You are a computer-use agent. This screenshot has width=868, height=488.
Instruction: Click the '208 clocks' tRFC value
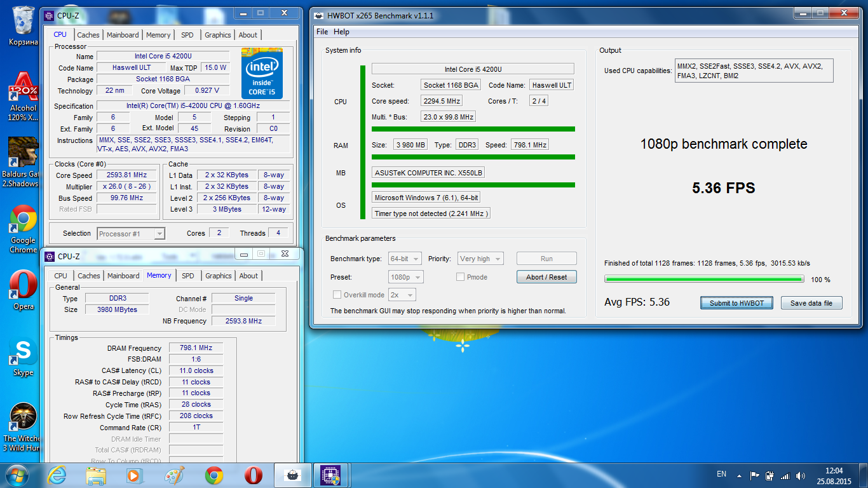point(196,416)
